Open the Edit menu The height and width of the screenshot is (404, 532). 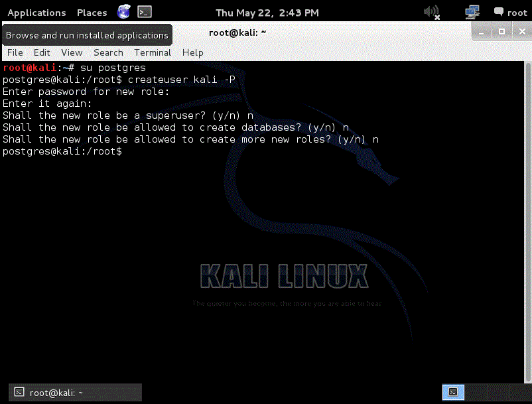point(42,52)
